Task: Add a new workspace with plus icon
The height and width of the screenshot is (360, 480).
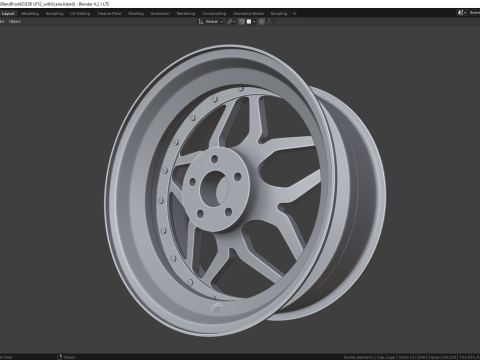Action: pyautogui.click(x=294, y=14)
